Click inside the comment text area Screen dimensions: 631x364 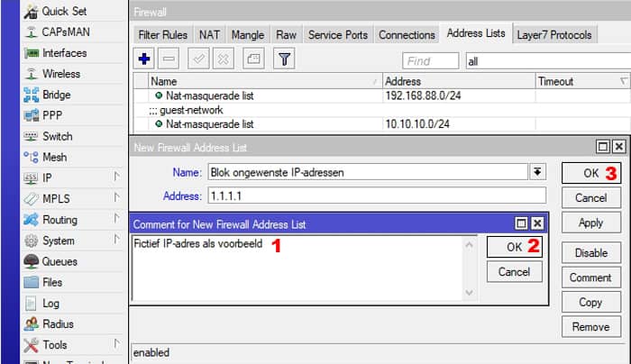[297, 268]
